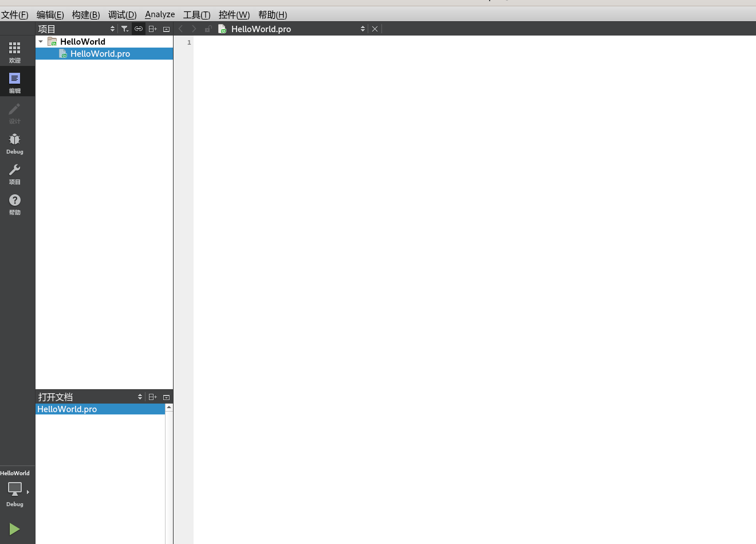Go back to previous editor location
Screen dimensions: 756x544
(x=180, y=29)
